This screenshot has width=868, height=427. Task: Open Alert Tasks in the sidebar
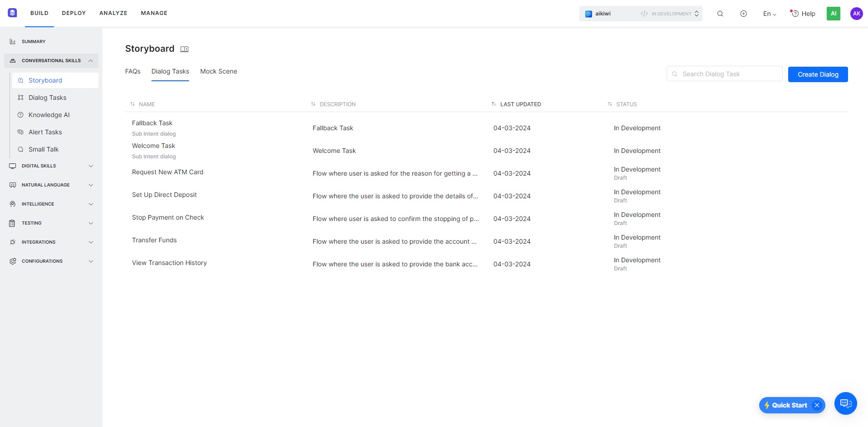click(45, 132)
